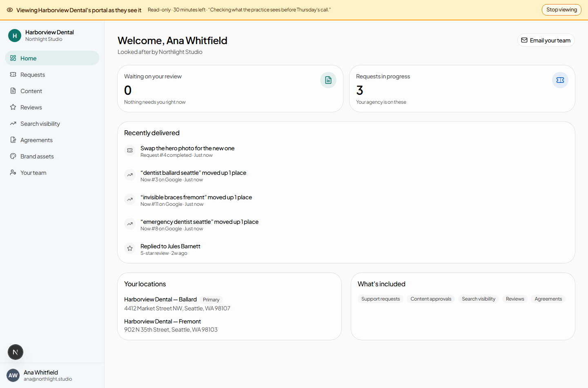Click the ticket icon beside the hero photo request

point(130,150)
